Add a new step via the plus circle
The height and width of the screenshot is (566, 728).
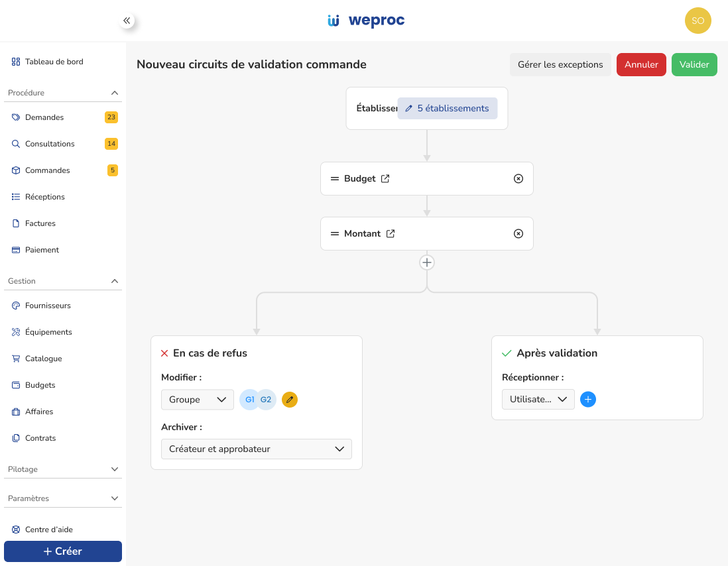click(426, 262)
